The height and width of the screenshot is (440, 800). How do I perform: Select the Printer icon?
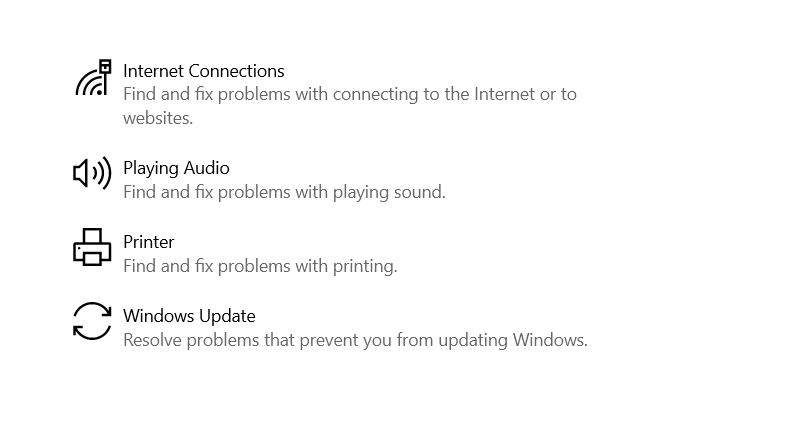pyautogui.click(x=92, y=247)
